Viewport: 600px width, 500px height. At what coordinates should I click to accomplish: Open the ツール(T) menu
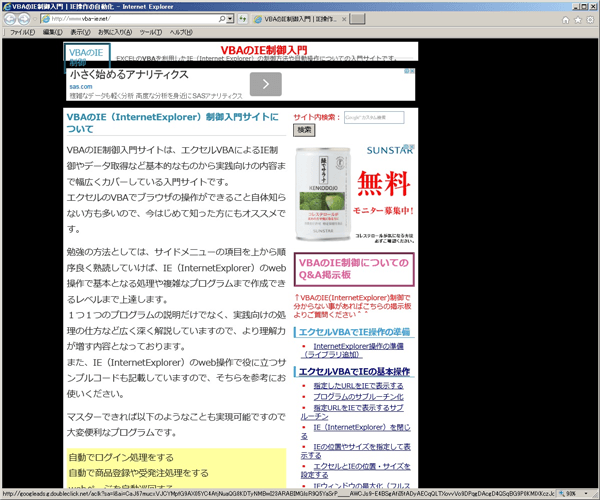coord(150,32)
